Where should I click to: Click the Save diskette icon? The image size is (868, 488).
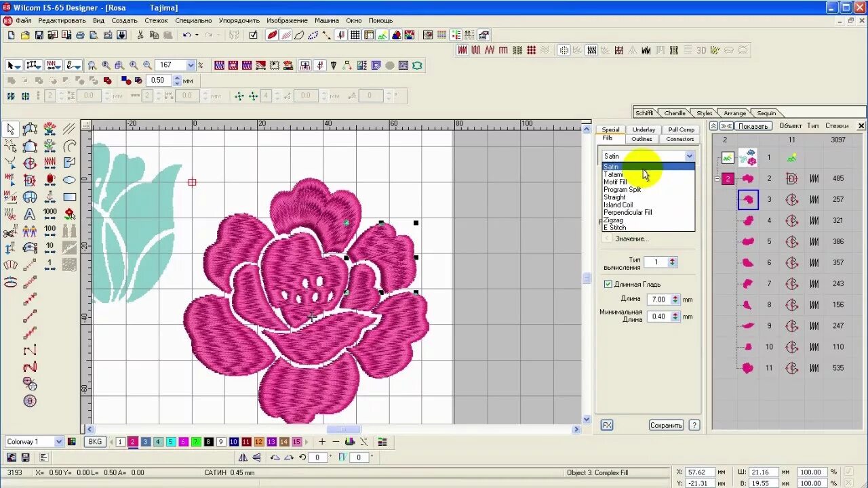click(x=39, y=35)
